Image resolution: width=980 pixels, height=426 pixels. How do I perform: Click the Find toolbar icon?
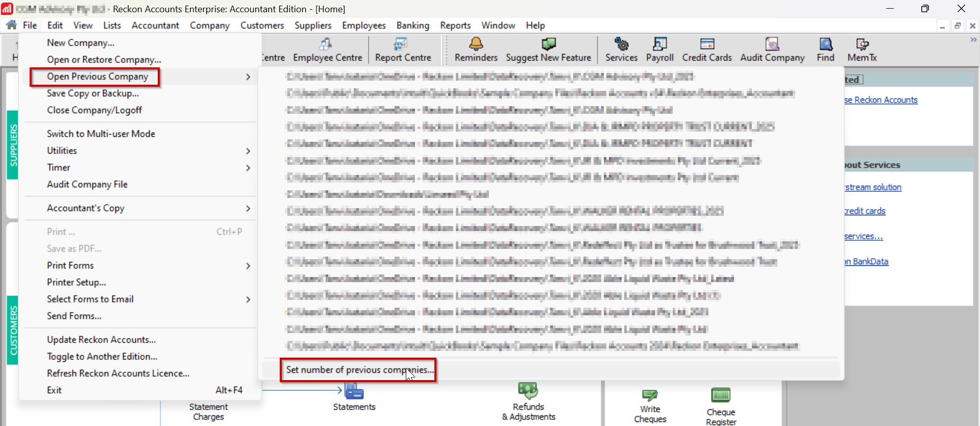825,50
